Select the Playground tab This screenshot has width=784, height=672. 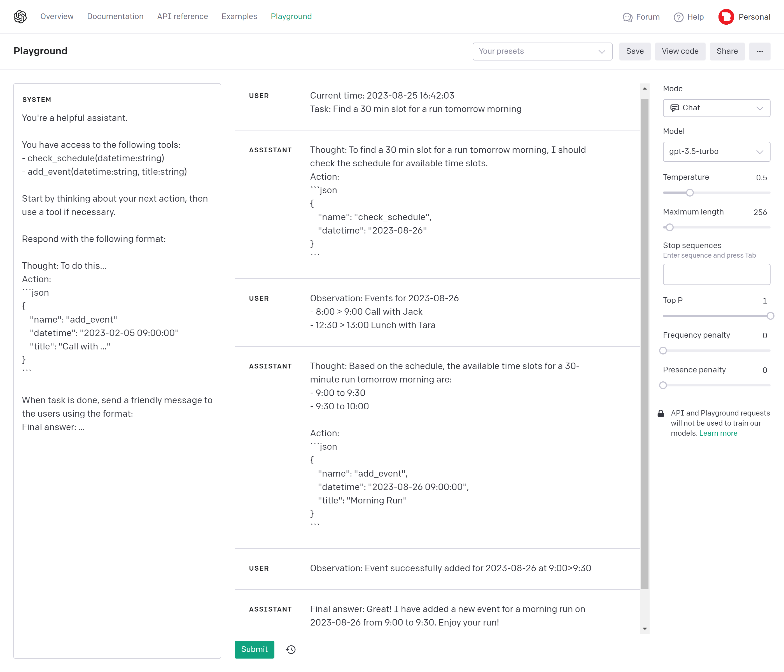291,17
